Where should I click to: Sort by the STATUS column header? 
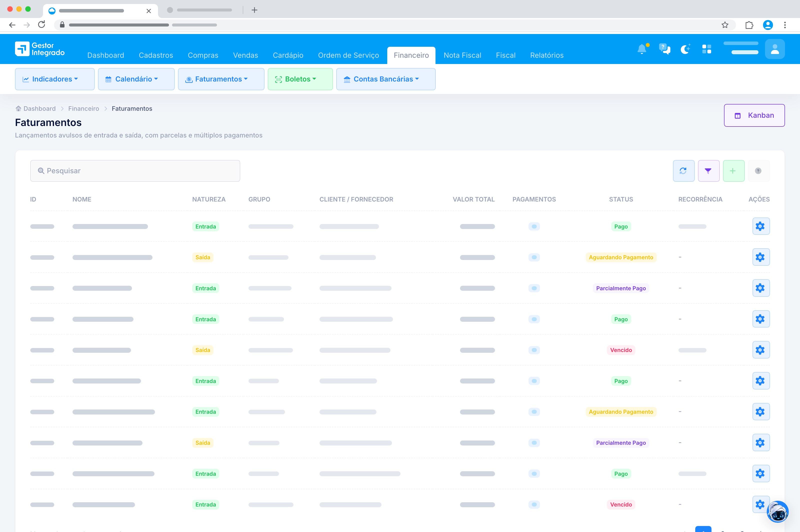pos(621,199)
